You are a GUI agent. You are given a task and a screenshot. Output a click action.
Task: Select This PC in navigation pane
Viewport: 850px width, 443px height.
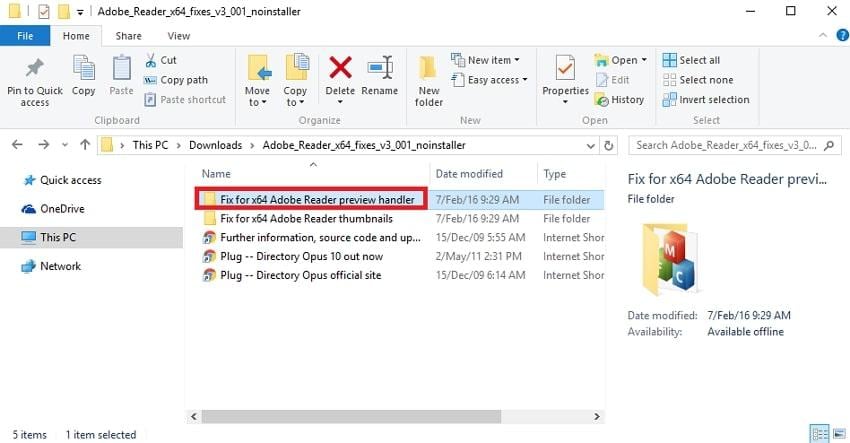(91, 237)
